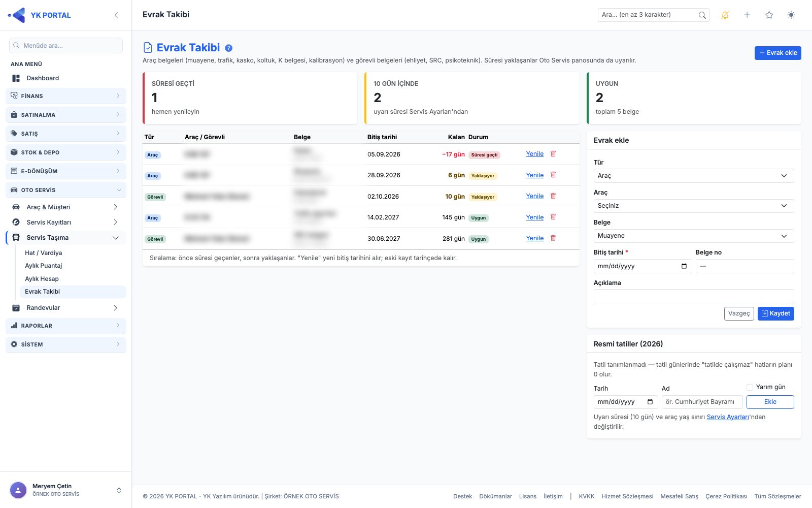Focus the Menüde ara search field
Image resolution: width=812 pixels, height=508 pixels.
[66, 46]
